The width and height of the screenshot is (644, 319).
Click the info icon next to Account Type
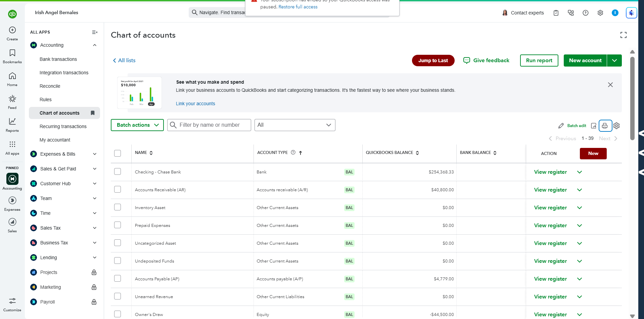tap(293, 152)
